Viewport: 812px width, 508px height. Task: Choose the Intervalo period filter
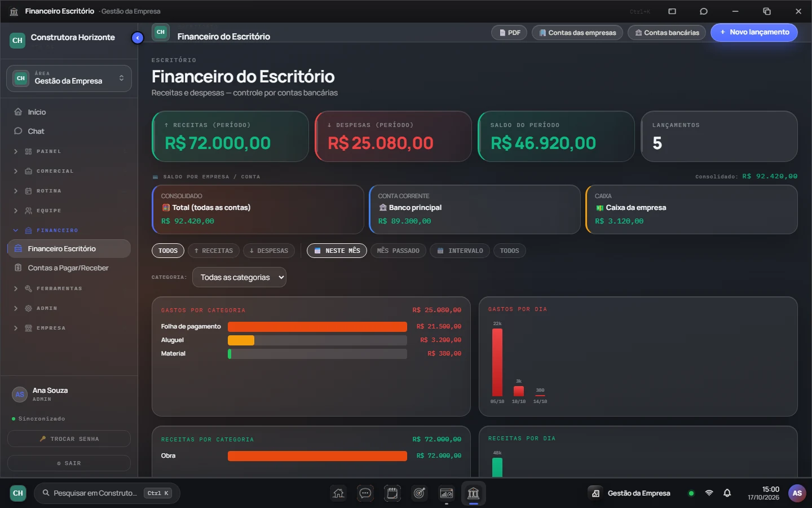point(460,251)
